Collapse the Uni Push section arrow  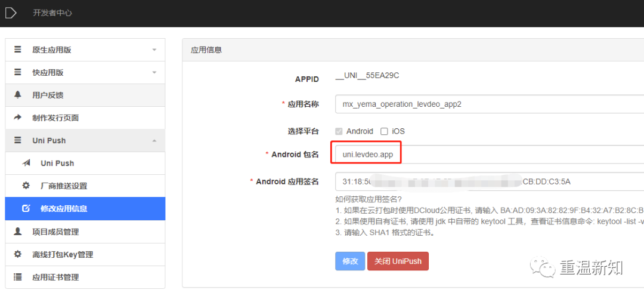point(154,141)
